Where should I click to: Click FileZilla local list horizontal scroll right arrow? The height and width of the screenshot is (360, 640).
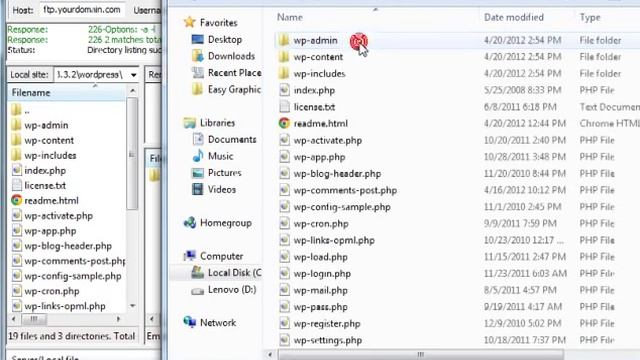118,319
